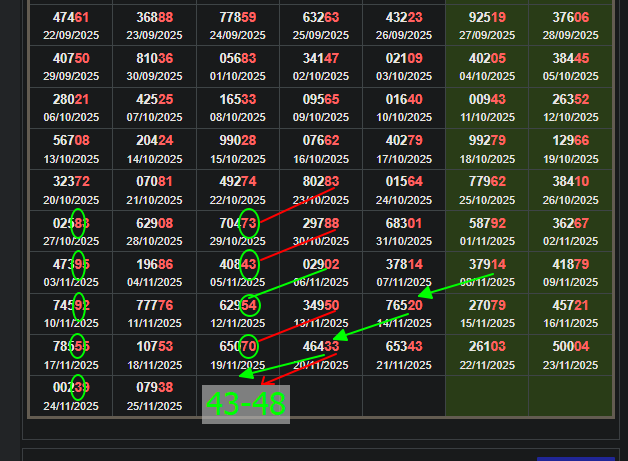Click the 41879 entry for 09/11/2025
The image size is (628, 461).
570,271
